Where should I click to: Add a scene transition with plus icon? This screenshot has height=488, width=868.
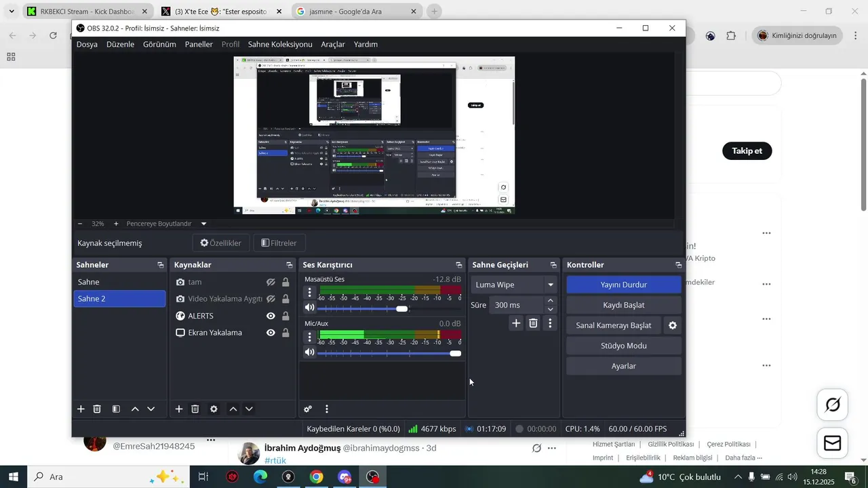pyautogui.click(x=516, y=323)
